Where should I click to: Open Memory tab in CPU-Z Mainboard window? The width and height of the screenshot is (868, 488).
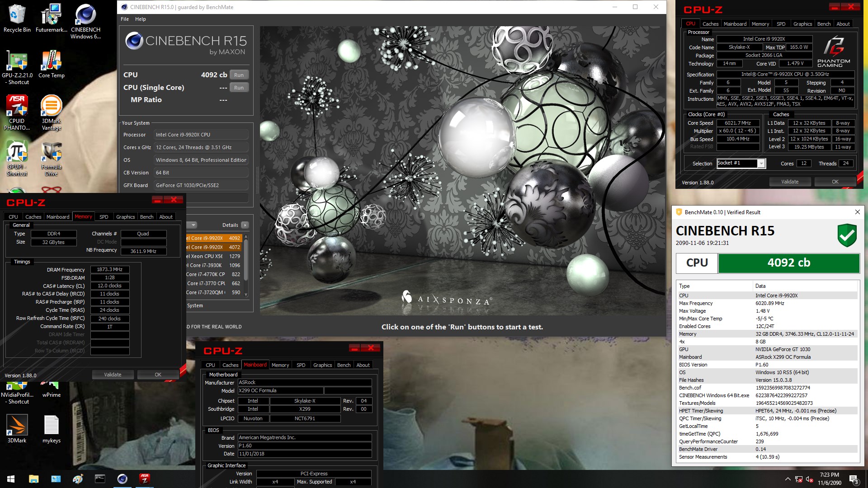click(x=280, y=365)
